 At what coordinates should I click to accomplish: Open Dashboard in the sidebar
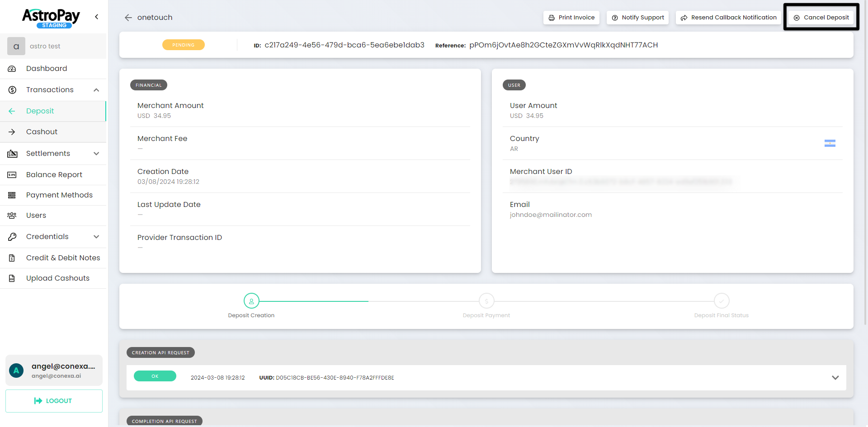(x=53, y=69)
